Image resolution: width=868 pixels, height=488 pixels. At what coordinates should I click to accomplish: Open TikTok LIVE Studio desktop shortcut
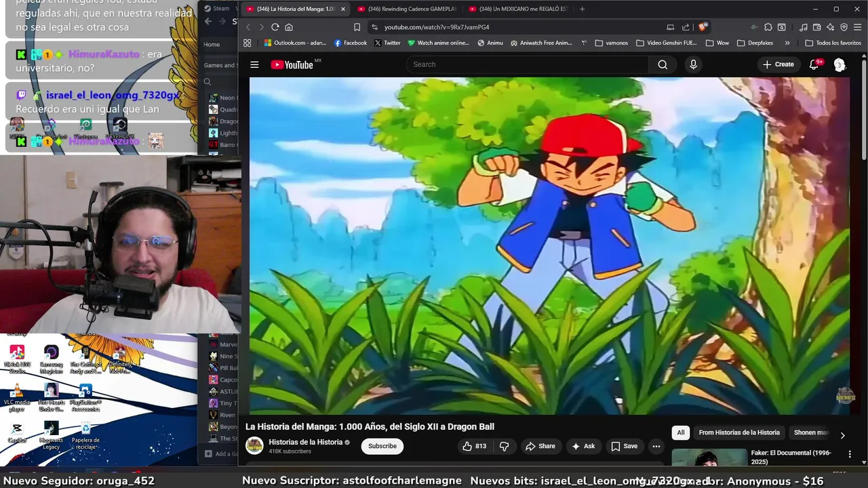tap(17, 360)
